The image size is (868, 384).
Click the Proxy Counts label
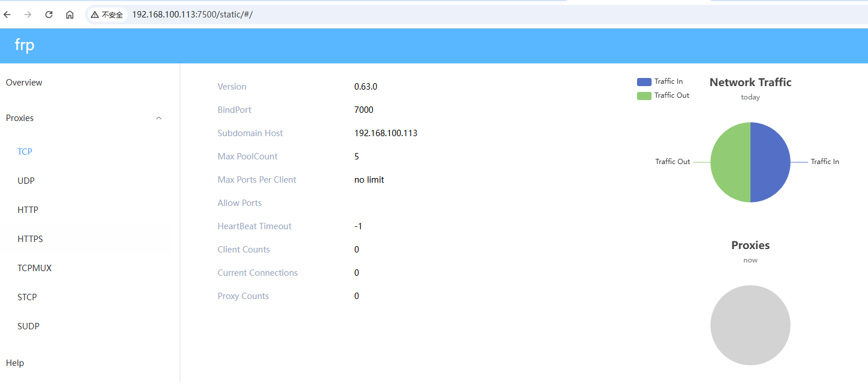click(243, 296)
